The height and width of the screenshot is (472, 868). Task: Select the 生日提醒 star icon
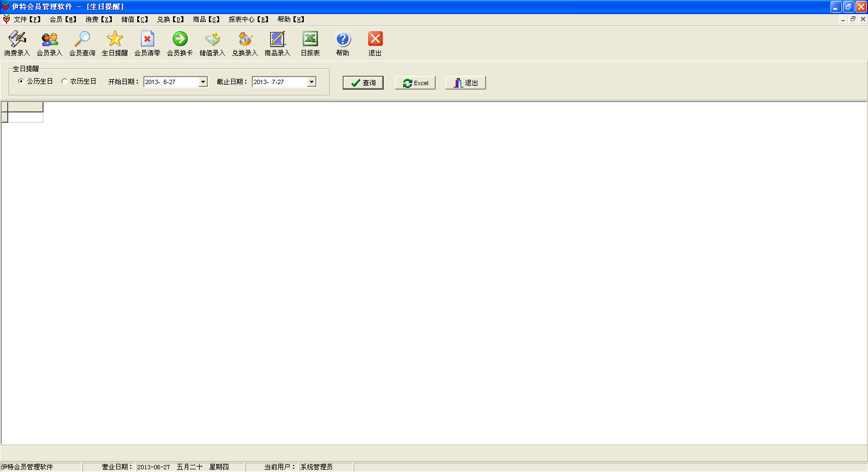(x=114, y=43)
